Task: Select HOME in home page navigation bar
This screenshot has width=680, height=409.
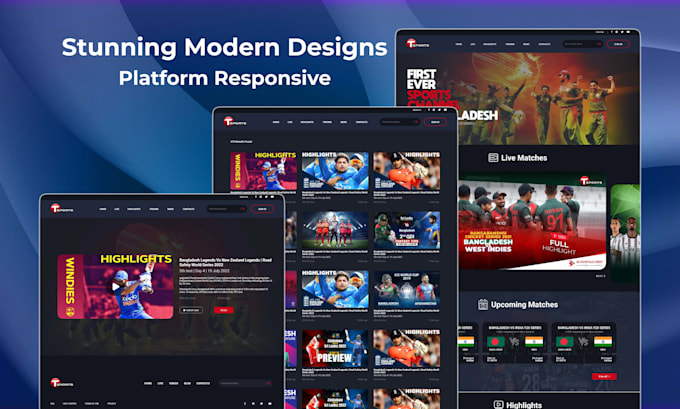Action: click(x=459, y=44)
